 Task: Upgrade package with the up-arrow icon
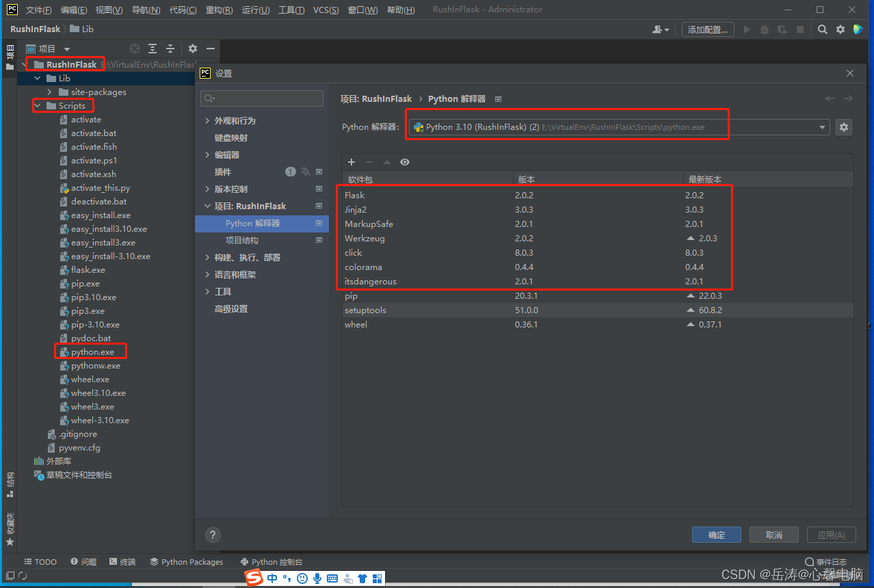(387, 162)
